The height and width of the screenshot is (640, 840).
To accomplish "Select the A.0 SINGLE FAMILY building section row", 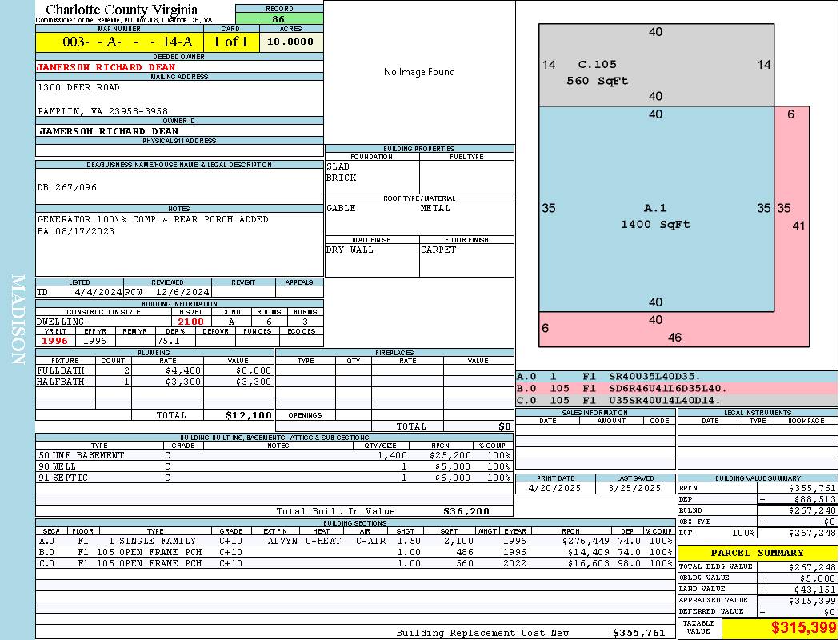I will point(354,541).
